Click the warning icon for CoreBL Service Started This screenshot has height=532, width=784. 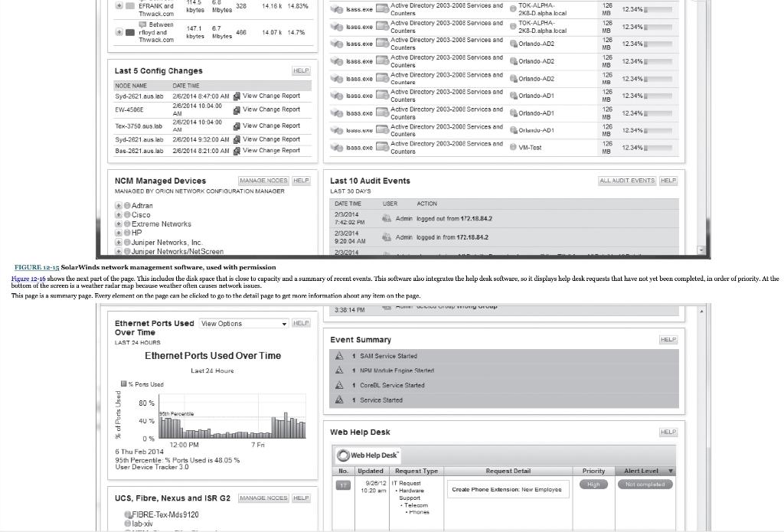(x=339, y=385)
